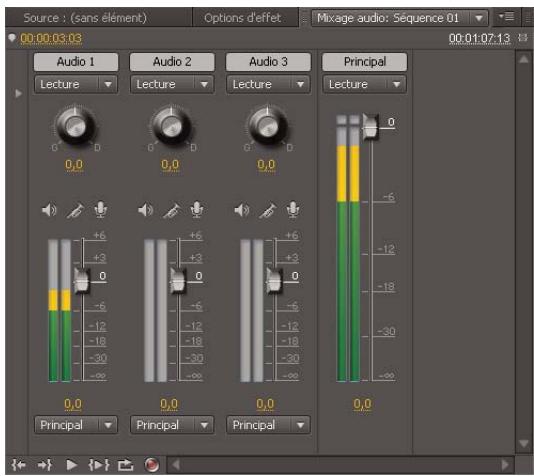Viewport: 534px width, 476px height.
Task: Click the Audio 2 pan value 0,0
Action: [170, 165]
